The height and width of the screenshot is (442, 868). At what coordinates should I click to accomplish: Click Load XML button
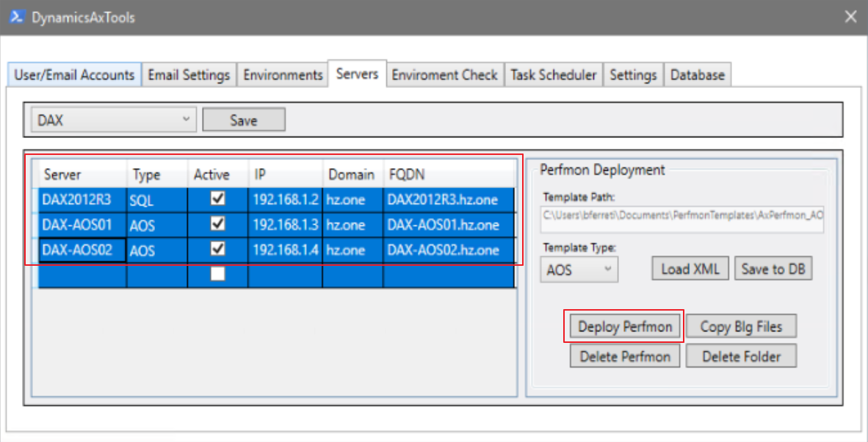690,269
